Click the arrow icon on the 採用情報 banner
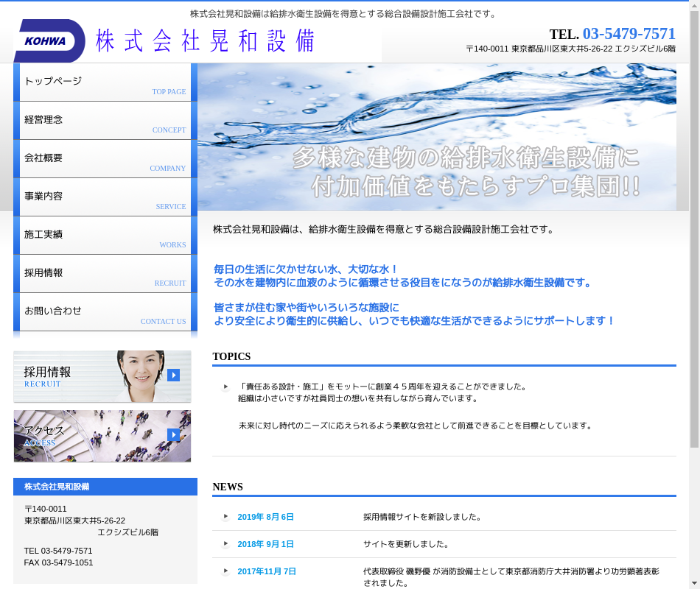The image size is (700, 589). coord(173,375)
